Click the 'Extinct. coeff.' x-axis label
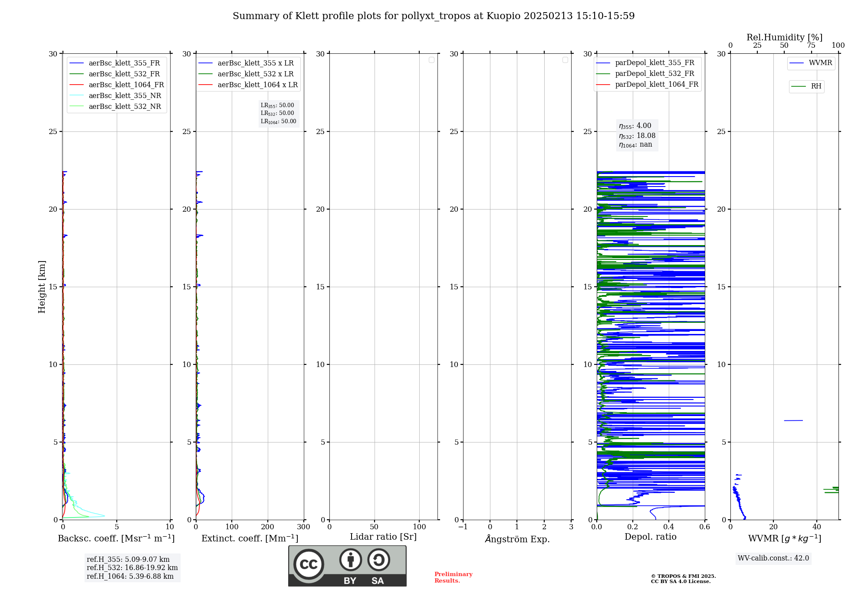Screen dimensions: 868x590 pyautogui.click(x=250, y=538)
